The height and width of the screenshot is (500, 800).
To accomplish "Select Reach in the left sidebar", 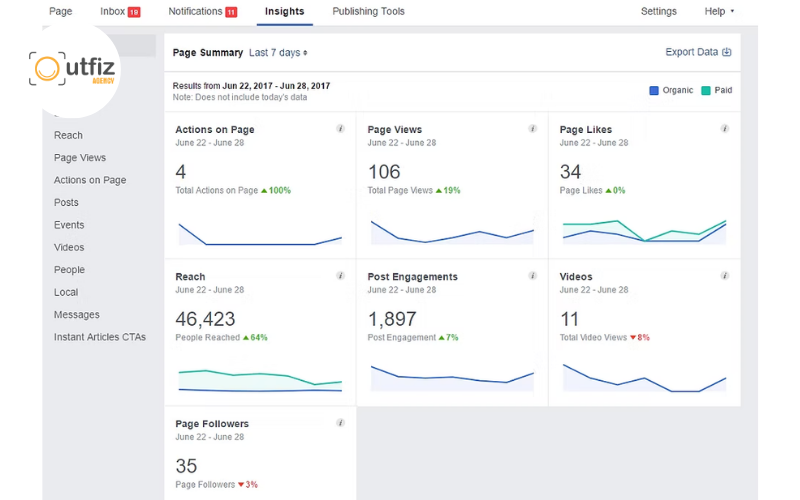I will point(68,135).
